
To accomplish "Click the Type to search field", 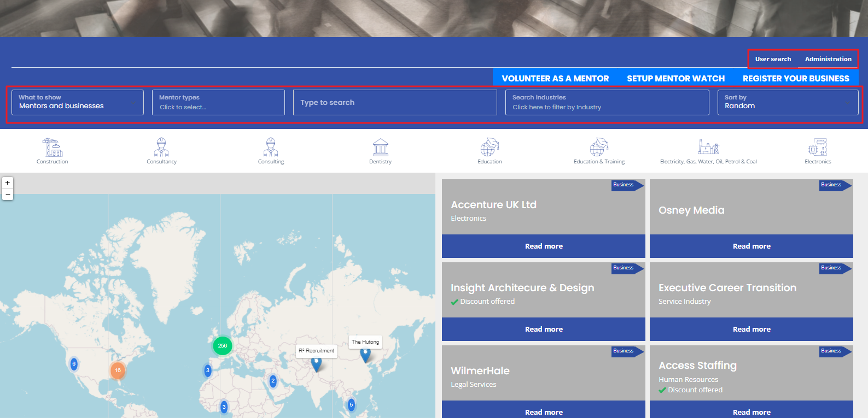I will 395,103.
